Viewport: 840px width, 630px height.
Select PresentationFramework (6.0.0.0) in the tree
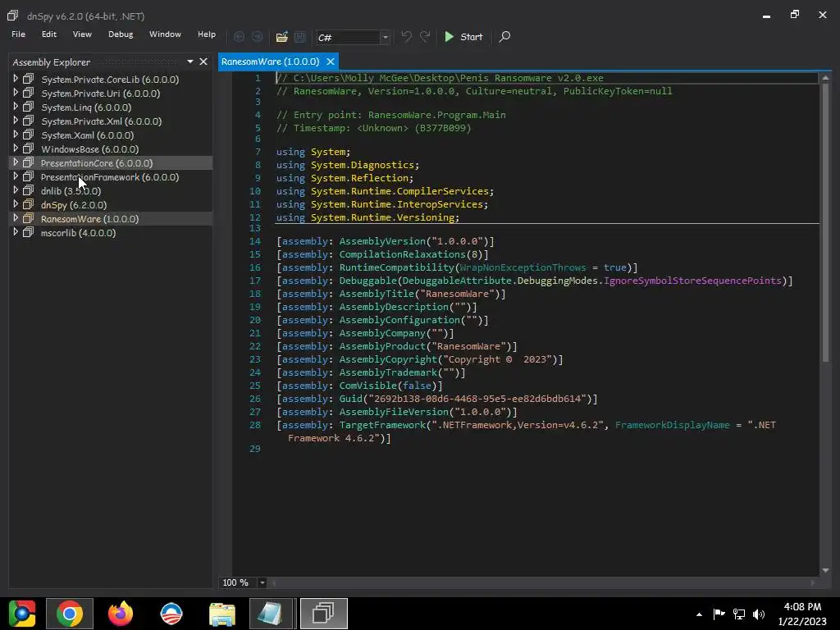(110, 177)
